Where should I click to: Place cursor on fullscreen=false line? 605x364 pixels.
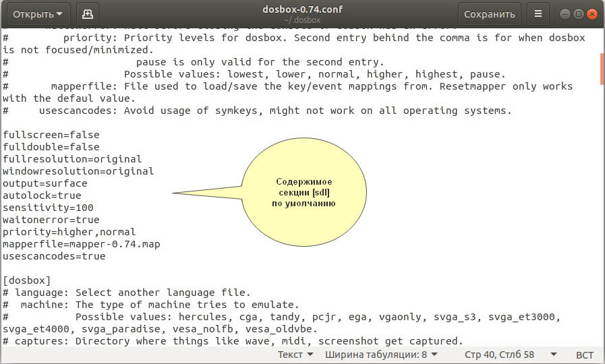point(51,135)
